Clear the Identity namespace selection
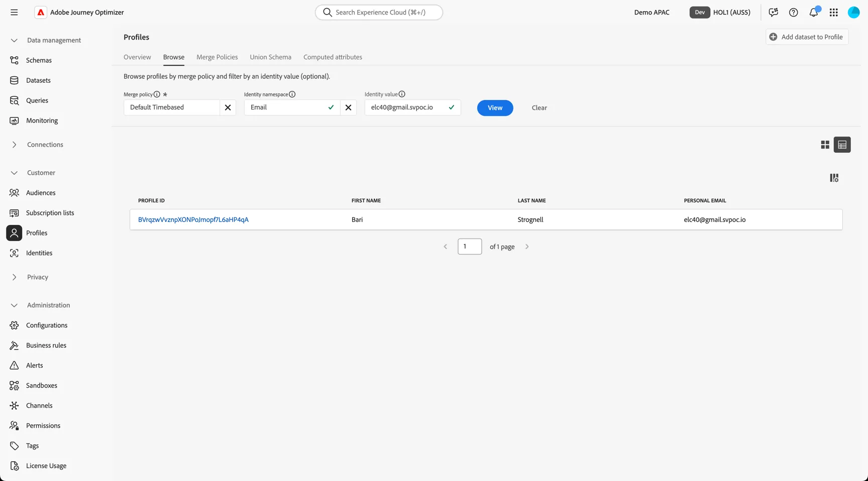The width and height of the screenshot is (868, 481). click(x=348, y=107)
